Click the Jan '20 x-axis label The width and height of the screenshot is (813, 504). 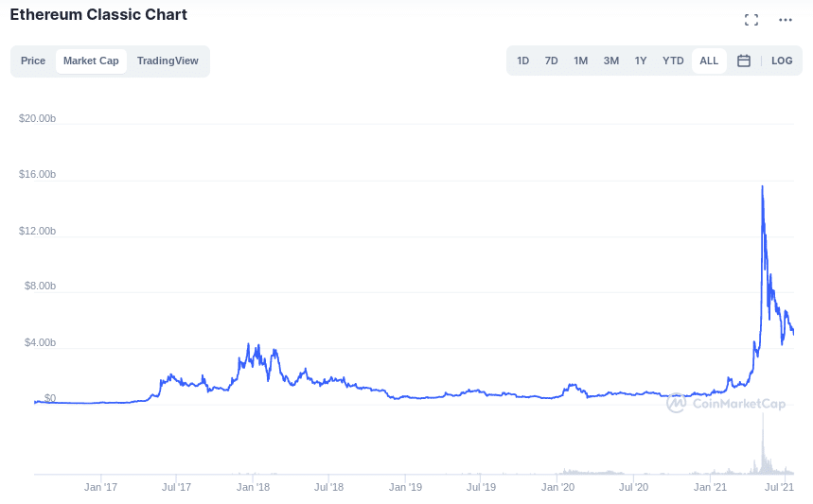click(x=557, y=487)
